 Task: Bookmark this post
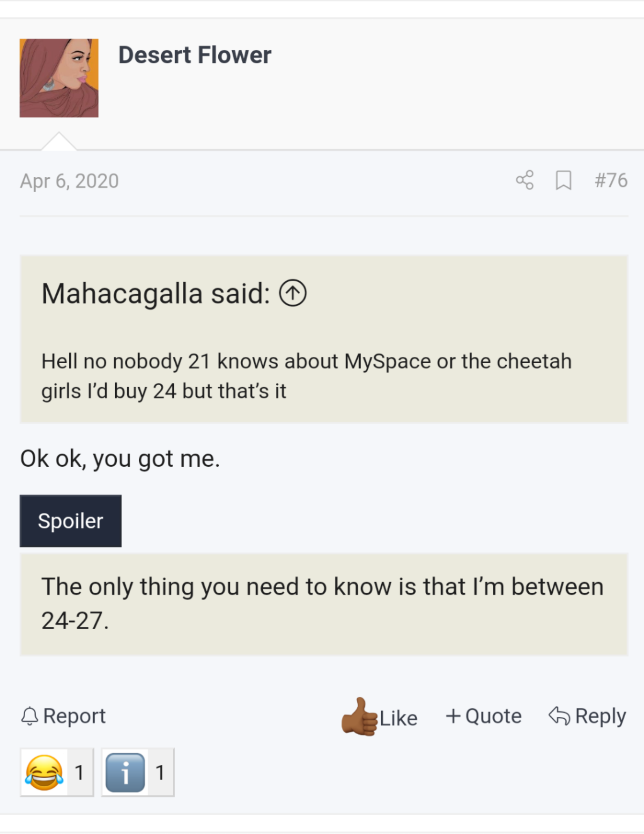click(x=563, y=180)
